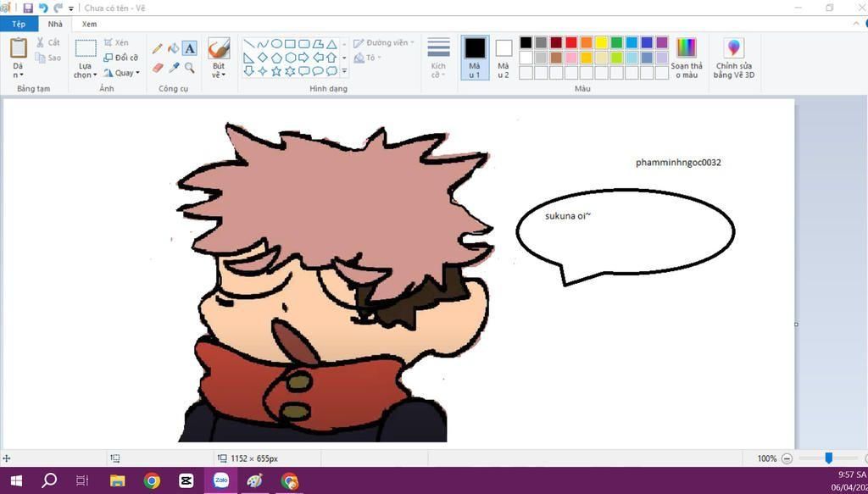
Task: Pick the pink color swatch
Action: [x=571, y=58]
